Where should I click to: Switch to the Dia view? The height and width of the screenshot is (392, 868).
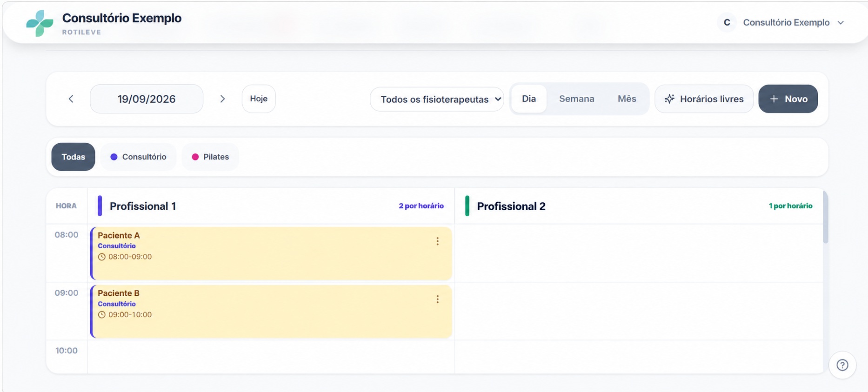tap(529, 99)
